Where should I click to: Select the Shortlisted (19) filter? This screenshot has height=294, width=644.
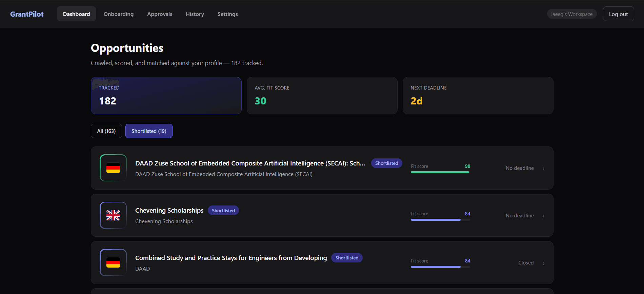pos(149,131)
